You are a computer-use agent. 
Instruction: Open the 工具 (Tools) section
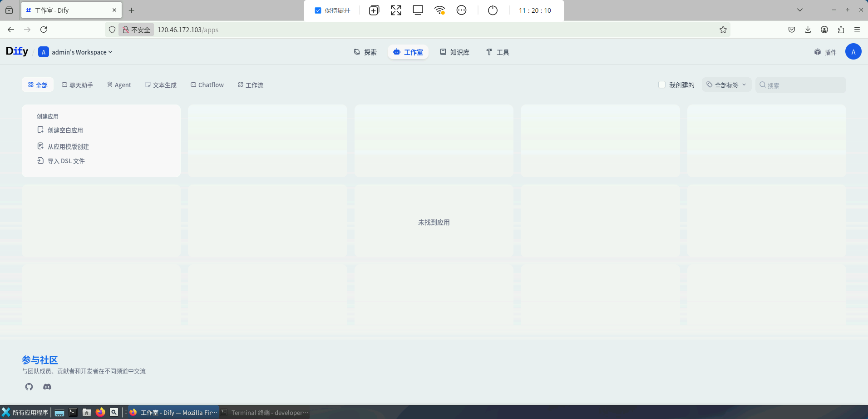coord(498,52)
